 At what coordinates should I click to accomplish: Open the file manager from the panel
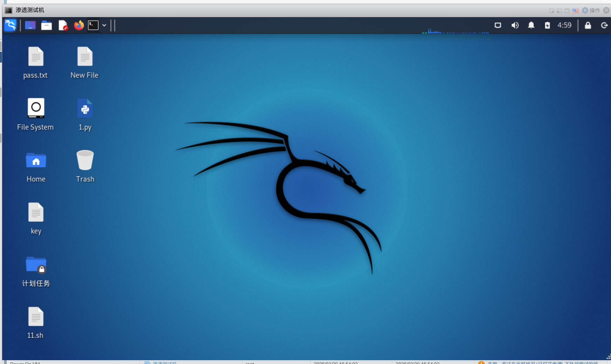point(46,25)
